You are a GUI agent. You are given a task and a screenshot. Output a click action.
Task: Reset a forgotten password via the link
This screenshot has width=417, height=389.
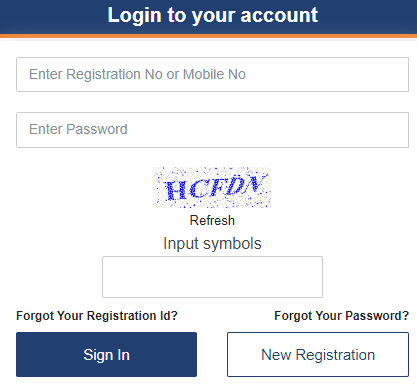coord(341,316)
